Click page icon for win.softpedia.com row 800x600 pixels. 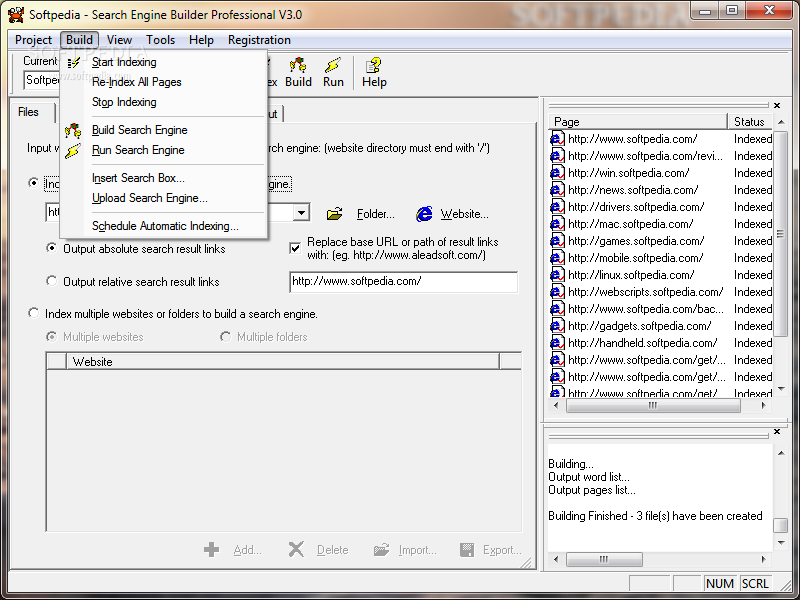pyautogui.click(x=557, y=173)
